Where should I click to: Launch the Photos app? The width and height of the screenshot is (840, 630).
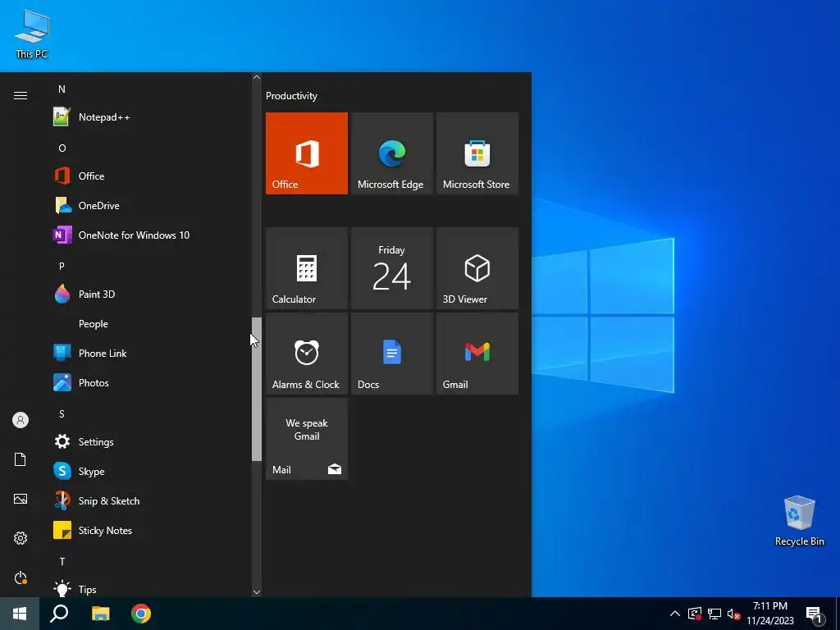[x=150, y=382]
